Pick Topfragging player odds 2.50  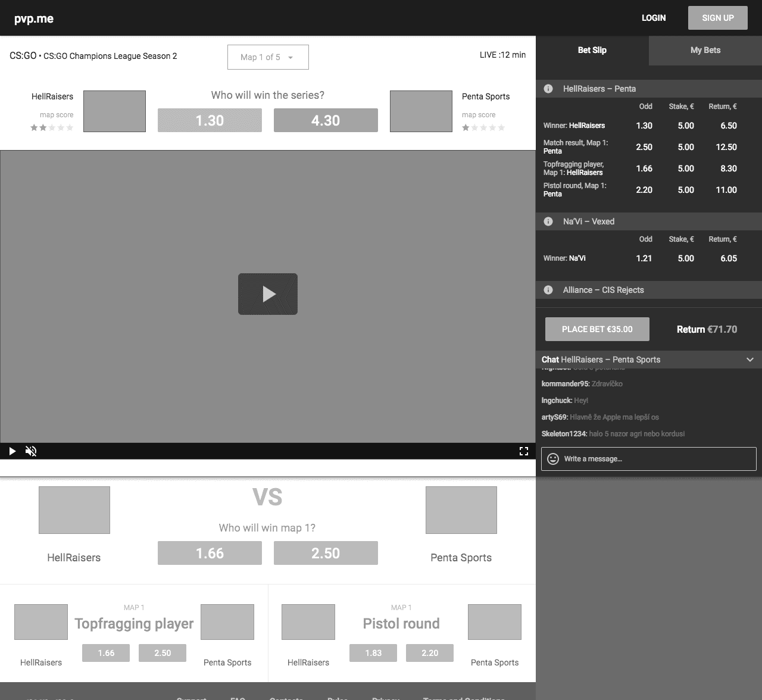(163, 653)
